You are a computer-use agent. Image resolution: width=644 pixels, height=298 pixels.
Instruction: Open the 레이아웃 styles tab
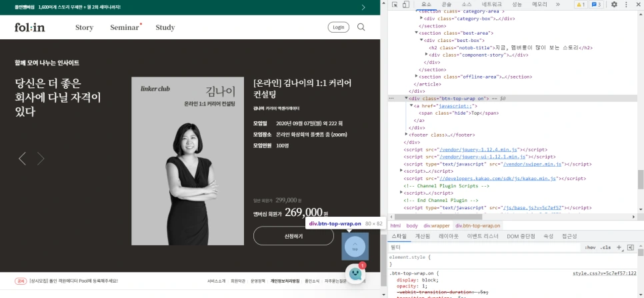449,236
